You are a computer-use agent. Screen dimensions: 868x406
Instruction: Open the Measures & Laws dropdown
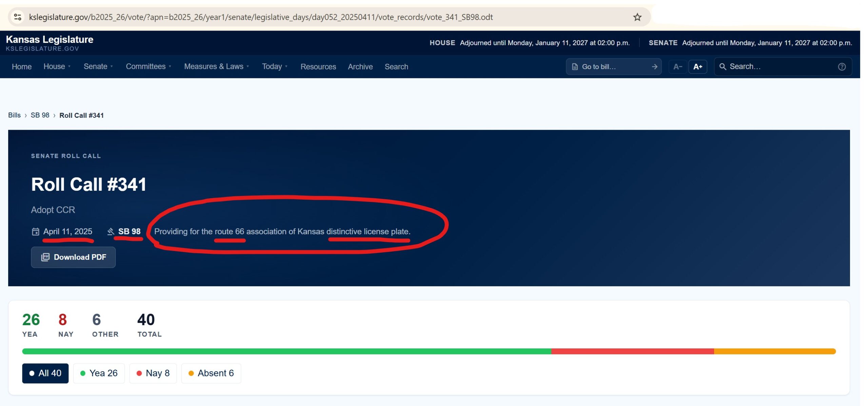tap(217, 67)
